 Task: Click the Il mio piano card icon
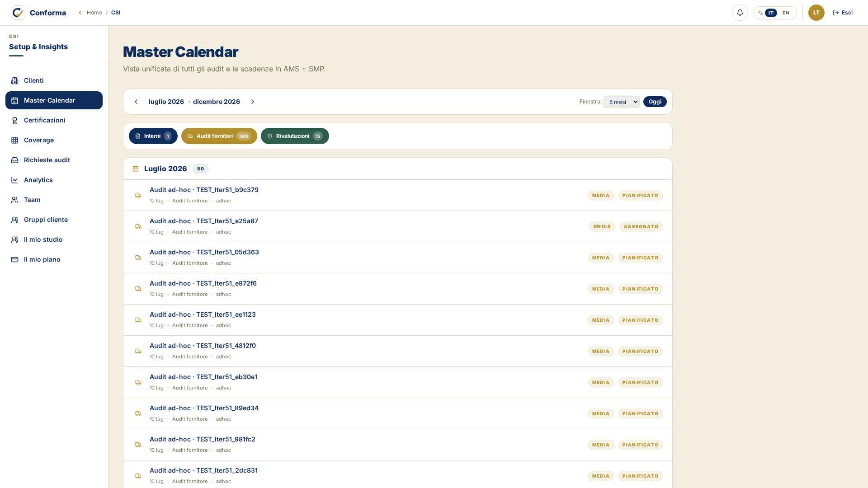pos(14,259)
